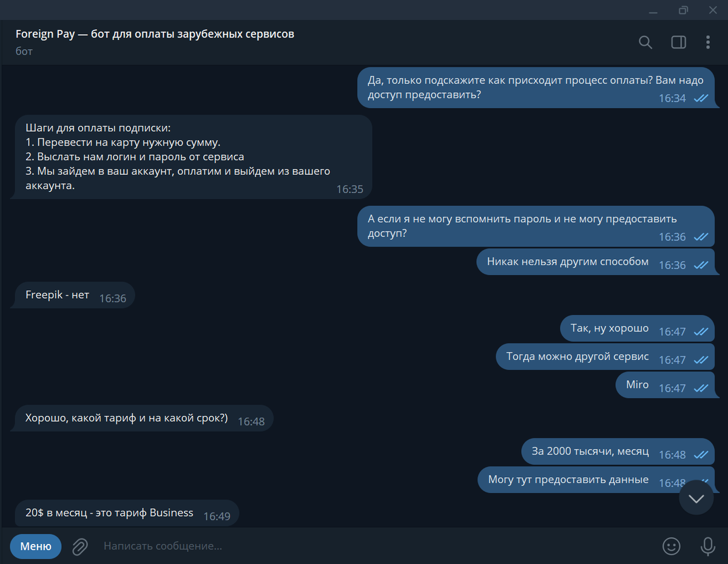Open Foreign Pay bot profile from header title
728x564 pixels.
click(x=155, y=35)
